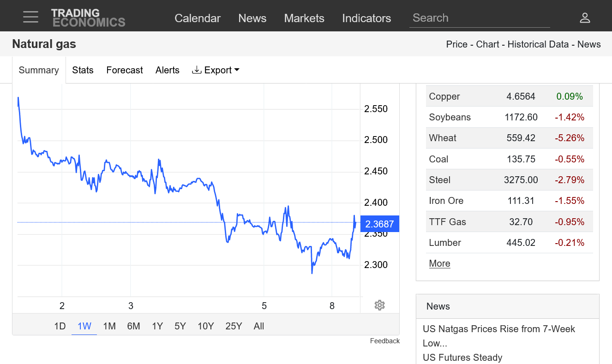Click Steel's 3275.00 price value
612x364 pixels.
(521, 180)
